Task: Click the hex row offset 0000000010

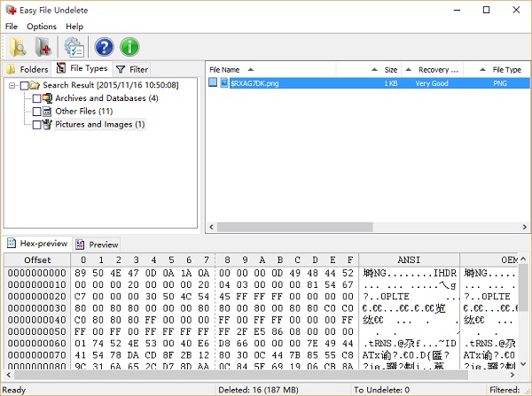Action: 37,284
